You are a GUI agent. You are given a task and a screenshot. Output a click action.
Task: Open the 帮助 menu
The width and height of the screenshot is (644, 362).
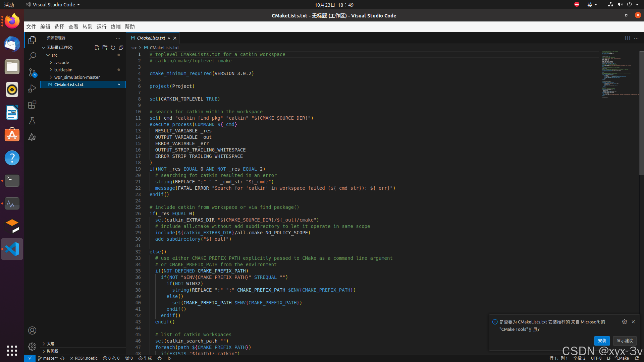point(130,27)
